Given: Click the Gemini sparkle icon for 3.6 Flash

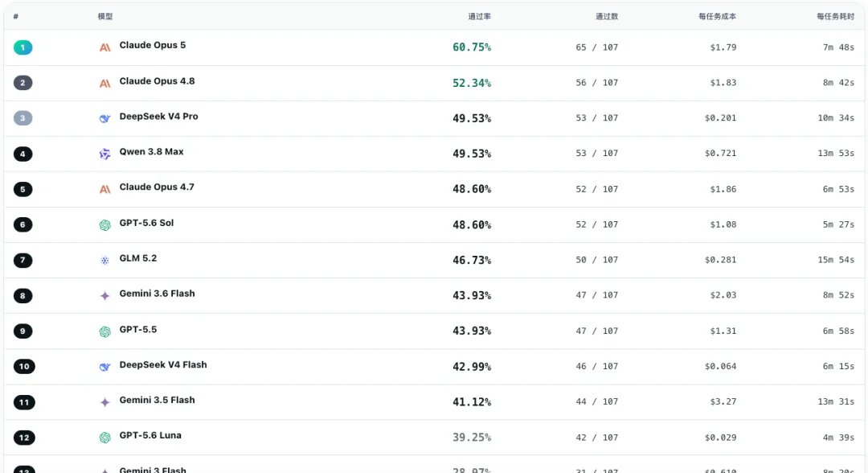Looking at the screenshot, I should [x=104, y=296].
